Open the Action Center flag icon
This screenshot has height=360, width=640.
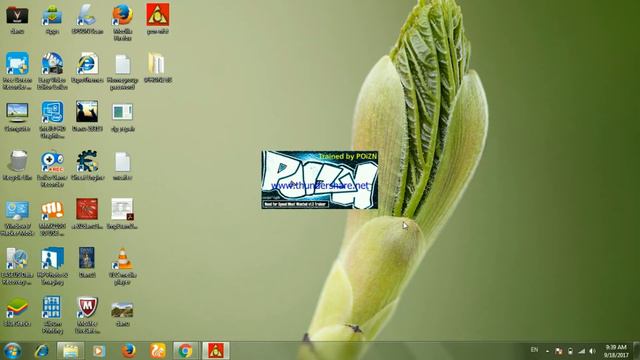[559, 351]
